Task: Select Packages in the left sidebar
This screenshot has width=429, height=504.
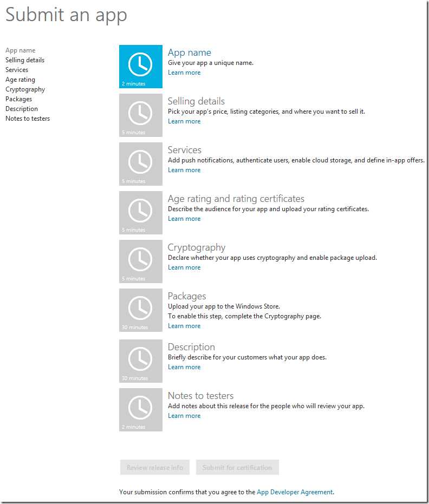Action: [18, 99]
